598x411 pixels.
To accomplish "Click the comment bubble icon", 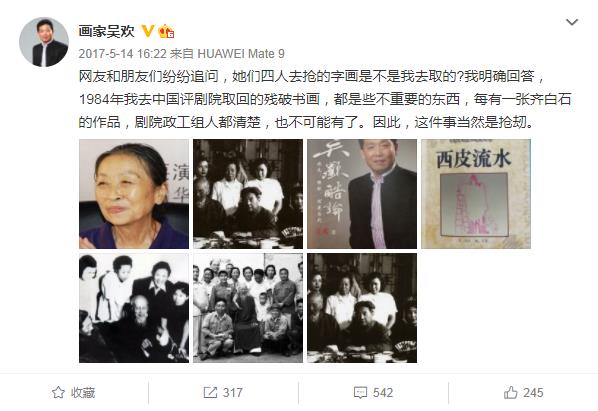I will pos(360,393).
